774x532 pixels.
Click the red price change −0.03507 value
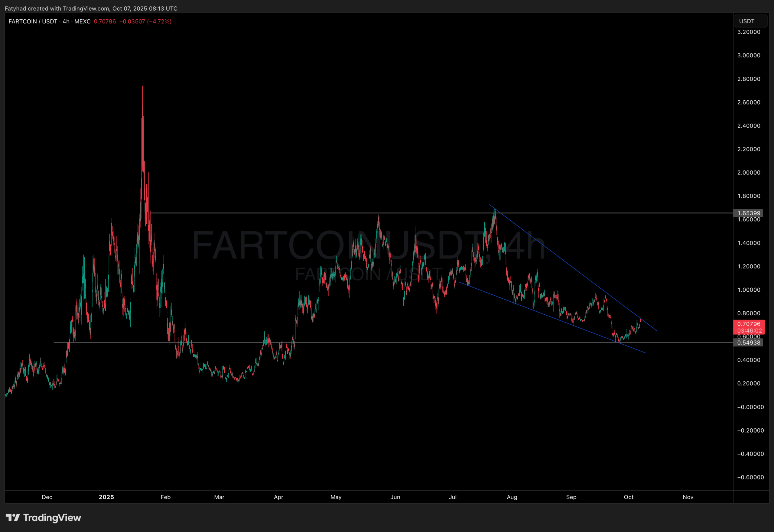132,21
